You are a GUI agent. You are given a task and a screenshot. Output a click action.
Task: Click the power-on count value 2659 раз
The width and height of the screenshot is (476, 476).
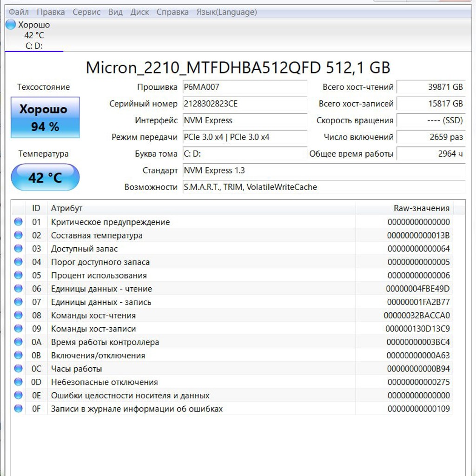click(431, 137)
